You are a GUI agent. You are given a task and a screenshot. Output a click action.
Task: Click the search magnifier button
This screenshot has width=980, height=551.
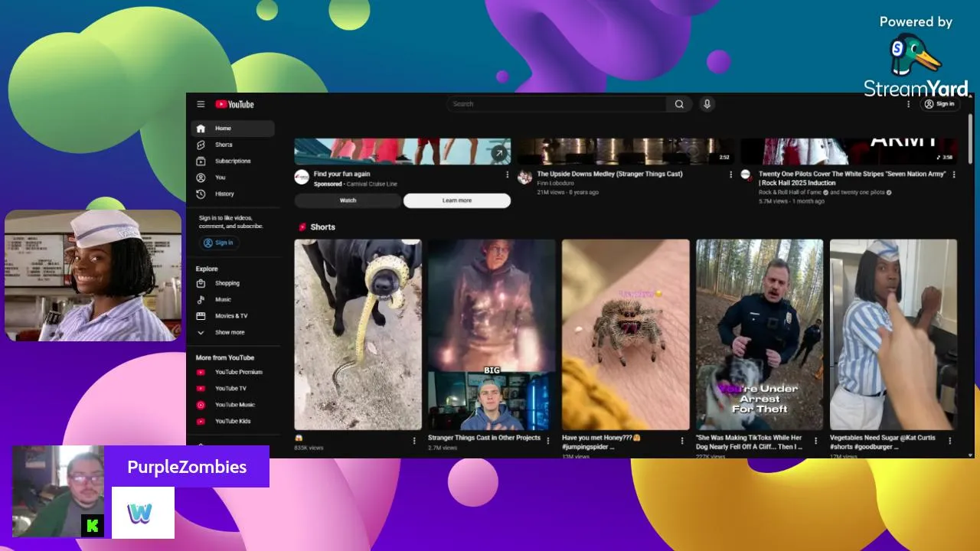pyautogui.click(x=679, y=104)
